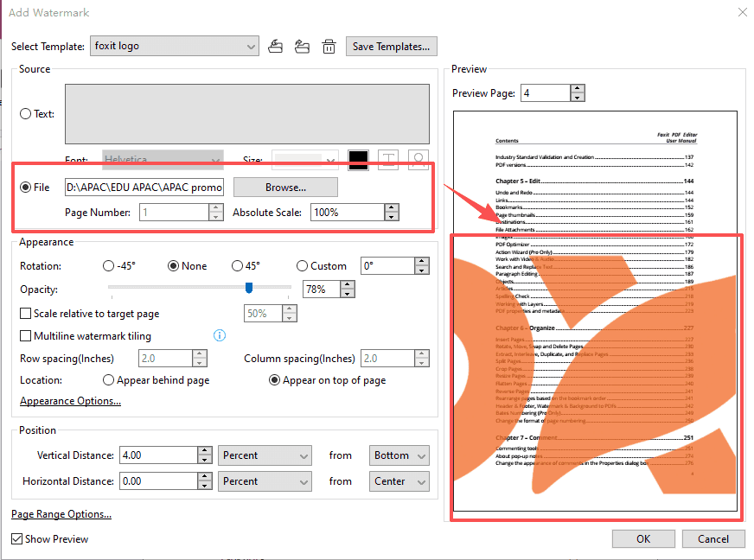Screen dimensions: 754x560
Task: Increase Absolute Scale with up arrow
Action: (392, 207)
